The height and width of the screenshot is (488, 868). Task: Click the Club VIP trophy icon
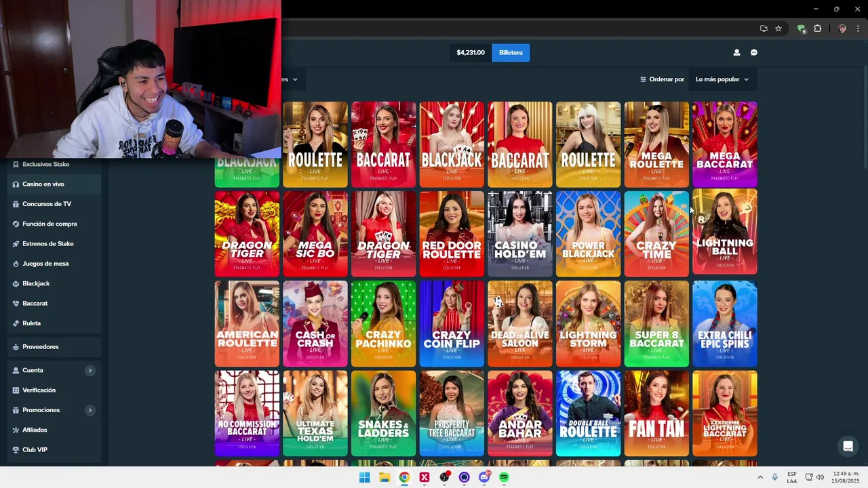16,449
